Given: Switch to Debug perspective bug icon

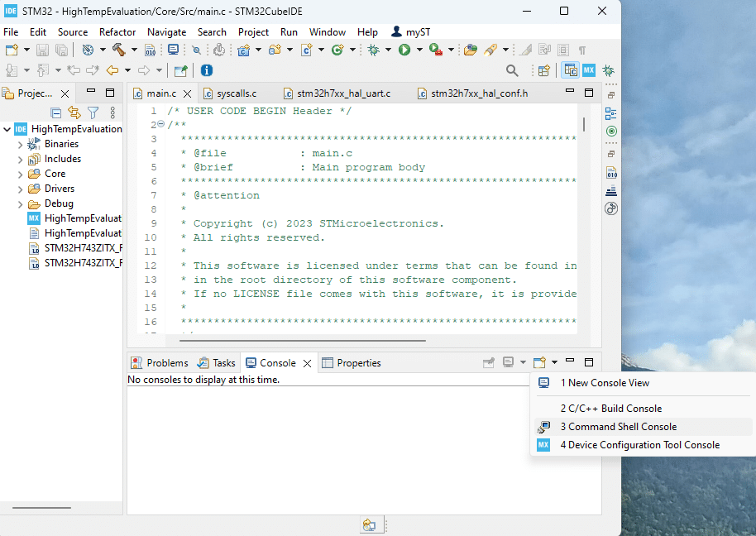Looking at the screenshot, I should click(x=609, y=70).
